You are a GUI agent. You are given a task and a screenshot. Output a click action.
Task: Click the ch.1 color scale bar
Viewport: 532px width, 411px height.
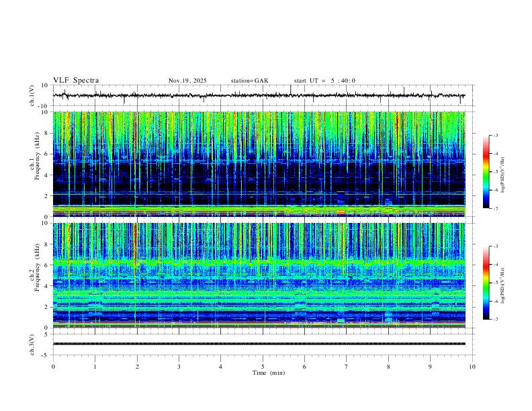click(x=486, y=172)
